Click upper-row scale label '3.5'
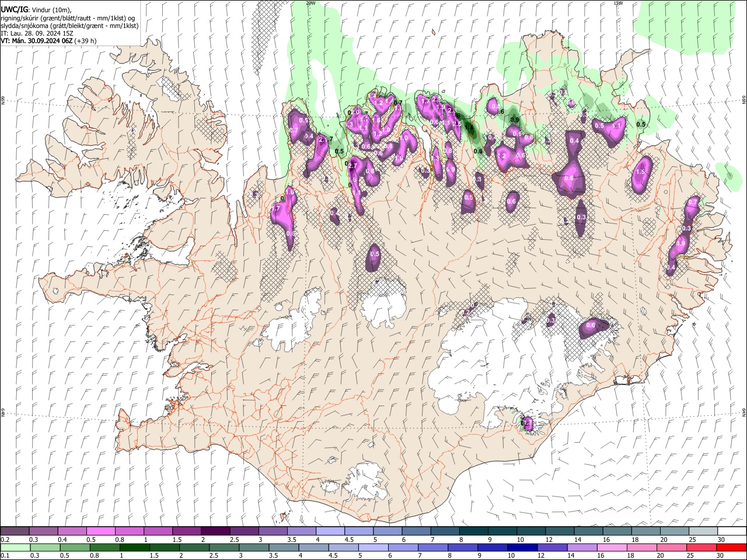Viewport: 747px width, 560px height. coord(292,540)
